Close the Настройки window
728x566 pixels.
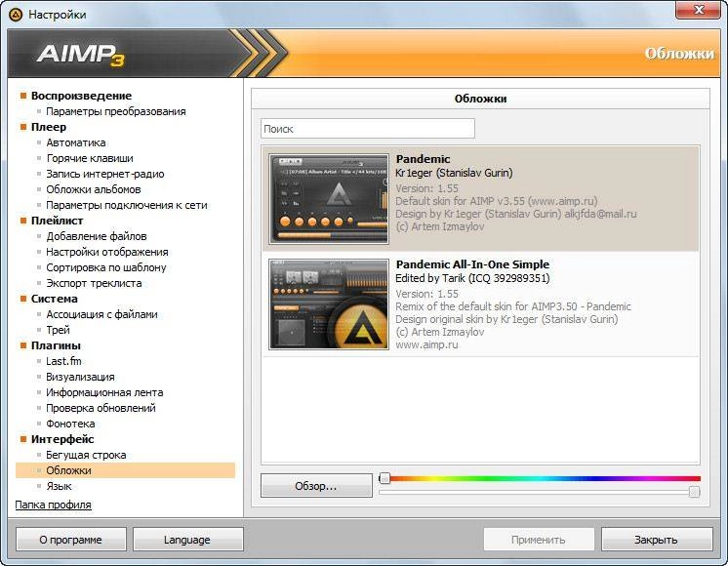point(698,10)
